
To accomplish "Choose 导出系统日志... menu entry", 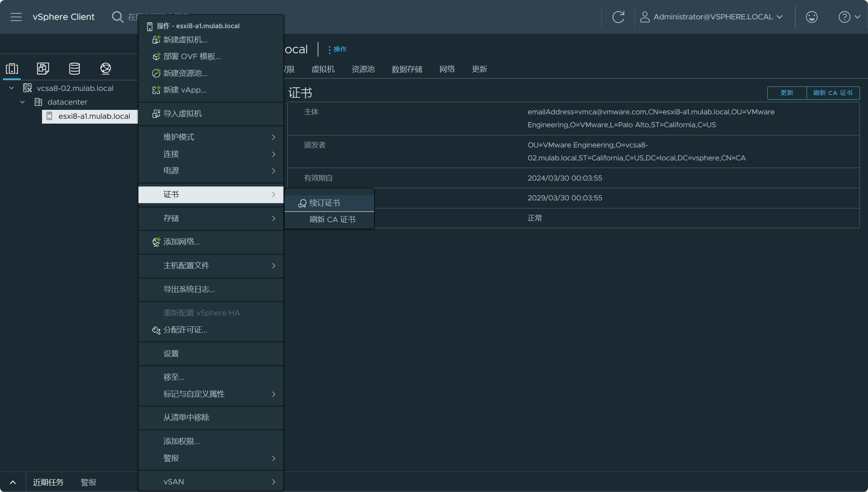I will [x=211, y=289].
